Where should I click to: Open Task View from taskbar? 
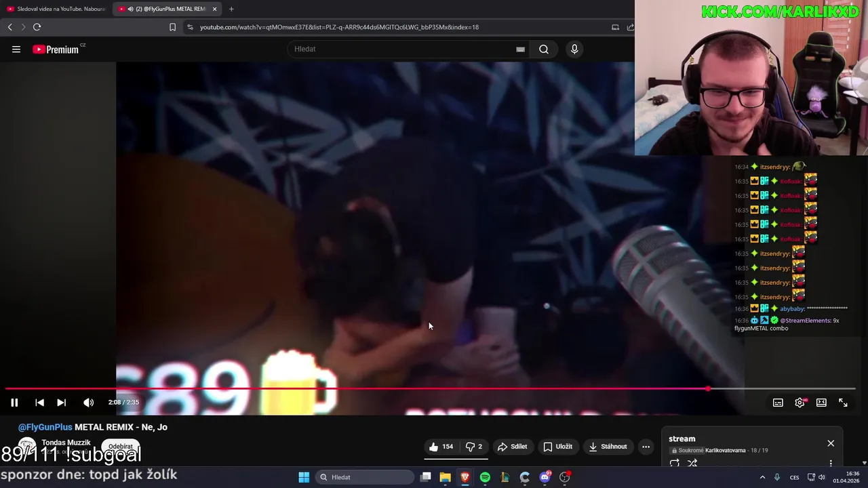(x=425, y=477)
